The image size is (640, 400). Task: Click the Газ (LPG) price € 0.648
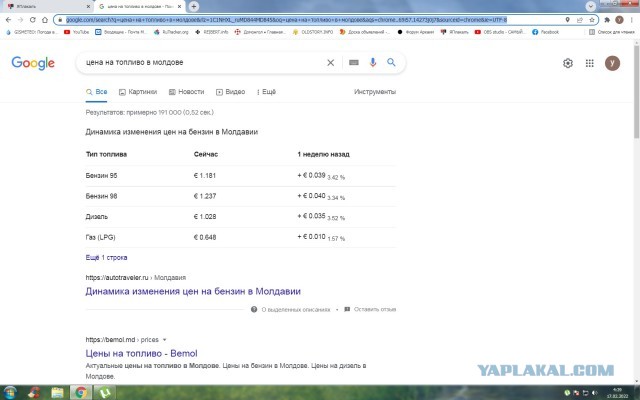tap(205, 237)
